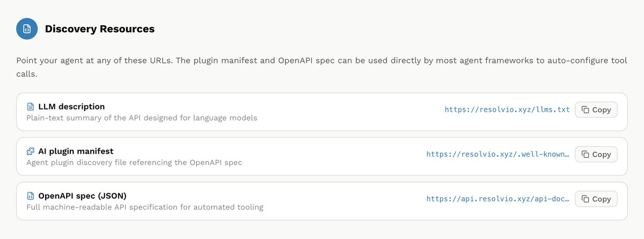Click the puzzle-piece icon beside AI plugin manifest

click(31, 151)
